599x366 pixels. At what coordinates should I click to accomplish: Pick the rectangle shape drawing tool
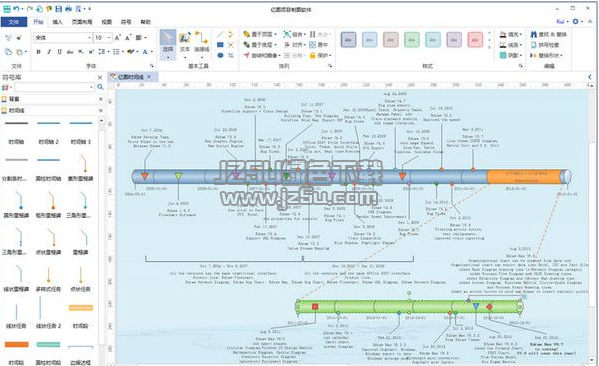pyautogui.click(x=220, y=45)
